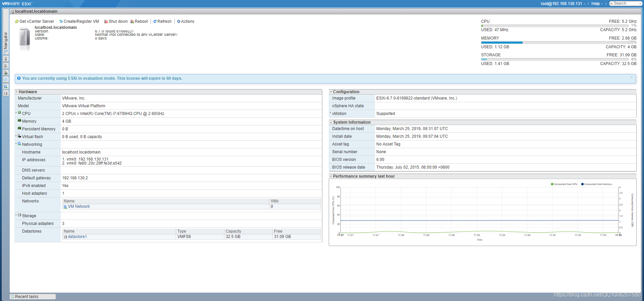644x301 pixels.
Task: Click the Memory chip icon
Action: [19, 121]
